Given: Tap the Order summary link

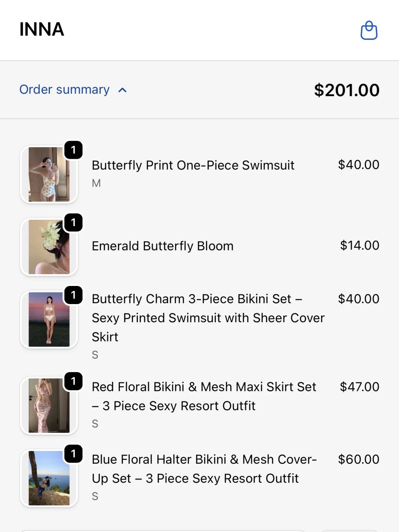Looking at the screenshot, I should point(64,90).
